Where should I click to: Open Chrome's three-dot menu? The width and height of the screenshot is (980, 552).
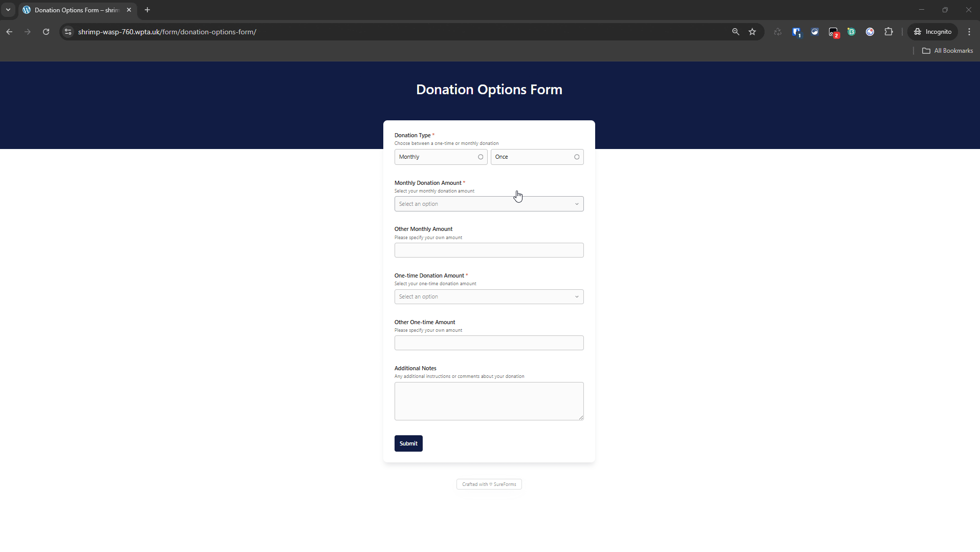click(969, 32)
